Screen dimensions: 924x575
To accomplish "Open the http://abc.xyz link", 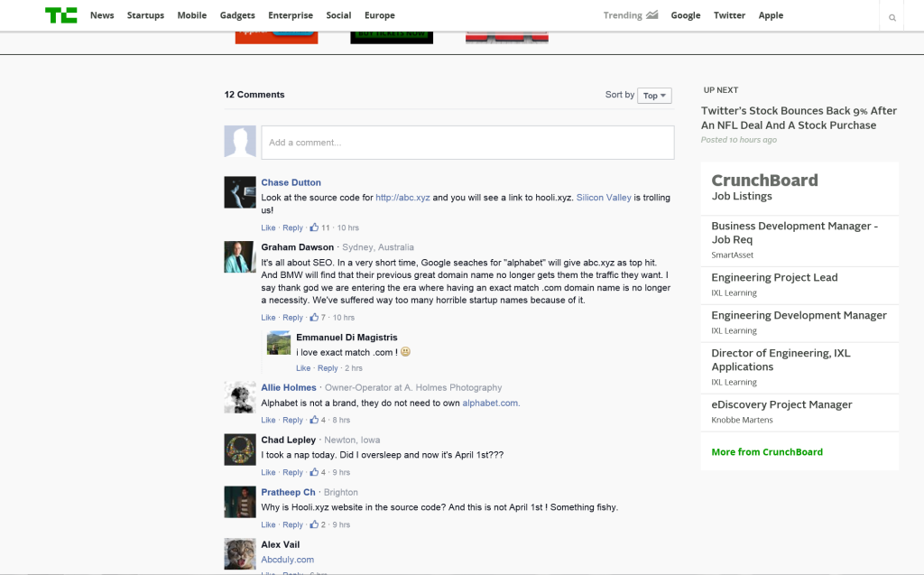I will [x=402, y=198].
